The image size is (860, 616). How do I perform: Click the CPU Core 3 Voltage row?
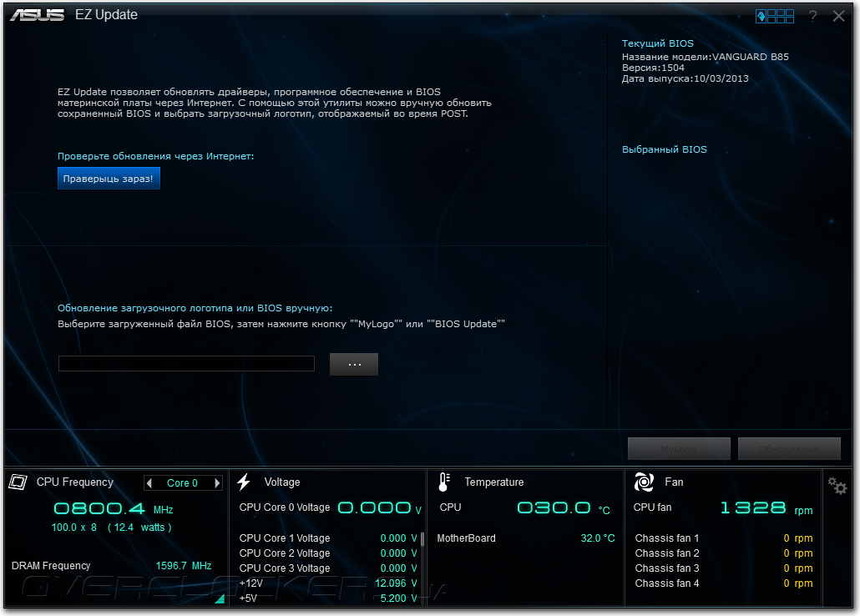[x=328, y=568]
